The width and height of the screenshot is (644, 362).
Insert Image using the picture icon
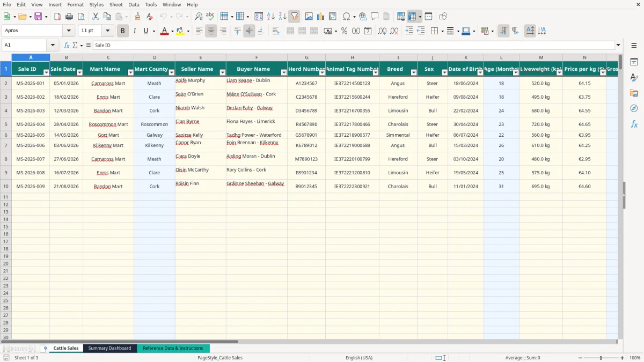309,17
